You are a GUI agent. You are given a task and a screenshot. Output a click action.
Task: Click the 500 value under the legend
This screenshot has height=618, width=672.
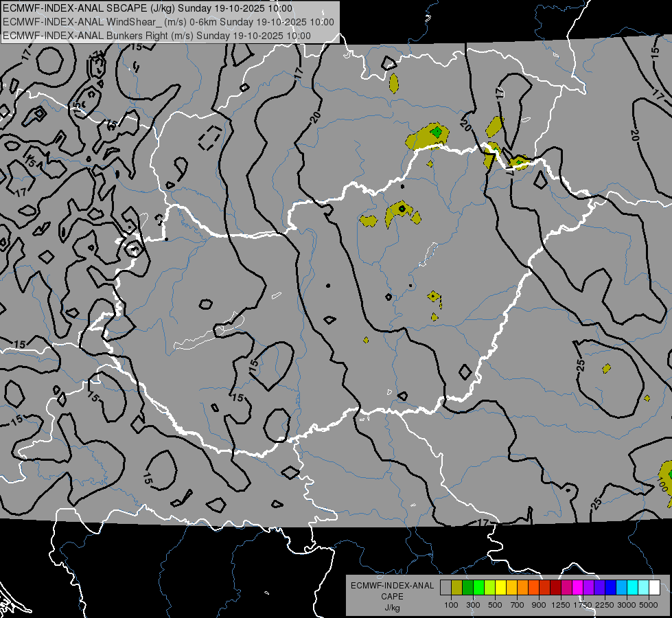[495, 605]
